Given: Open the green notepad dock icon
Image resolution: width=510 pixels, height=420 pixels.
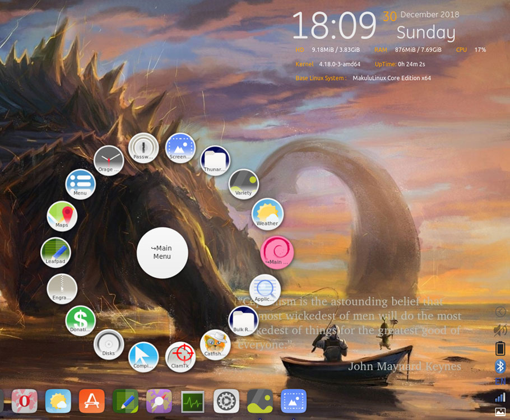Looking at the screenshot, I should (x=126, y=401).
